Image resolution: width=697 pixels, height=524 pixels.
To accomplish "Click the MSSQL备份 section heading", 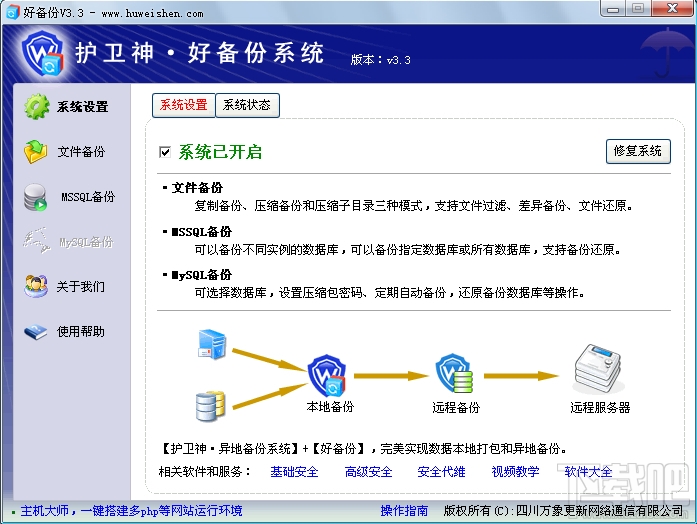I will tap(201, 232).
